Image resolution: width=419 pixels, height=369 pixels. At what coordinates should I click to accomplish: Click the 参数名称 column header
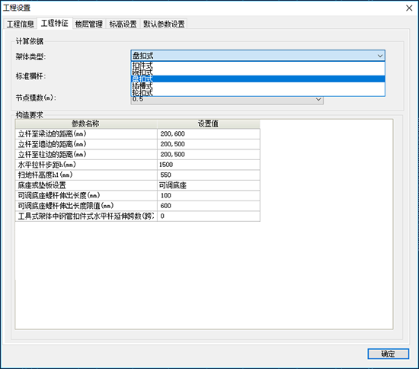pos(86,124)
